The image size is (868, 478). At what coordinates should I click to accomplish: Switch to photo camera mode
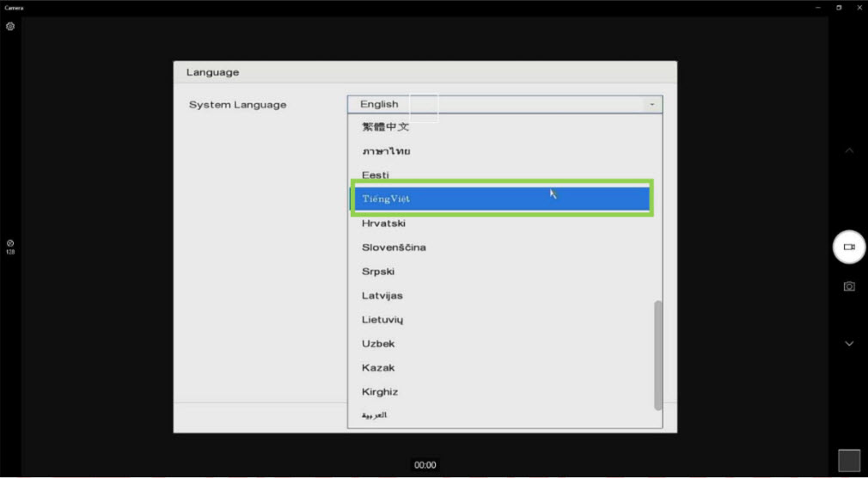[x=849, y=286]
